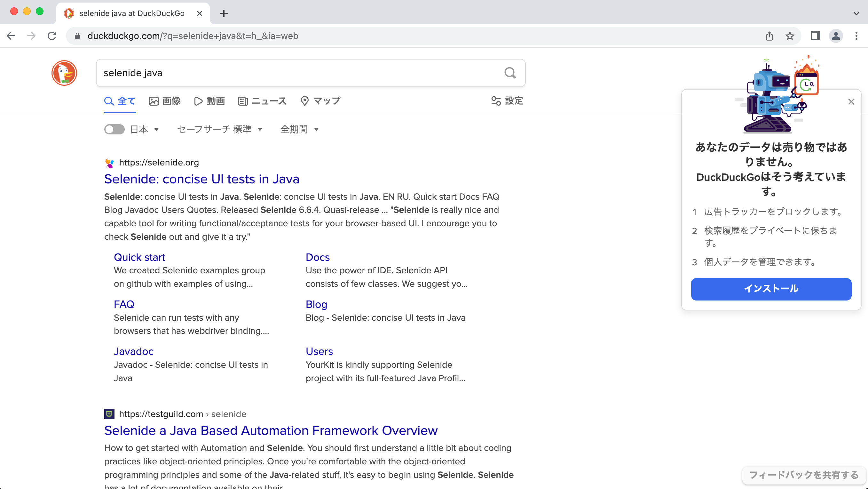Open Chrome three-dot menu
The image size is (868, 489).
pos(856,36)
